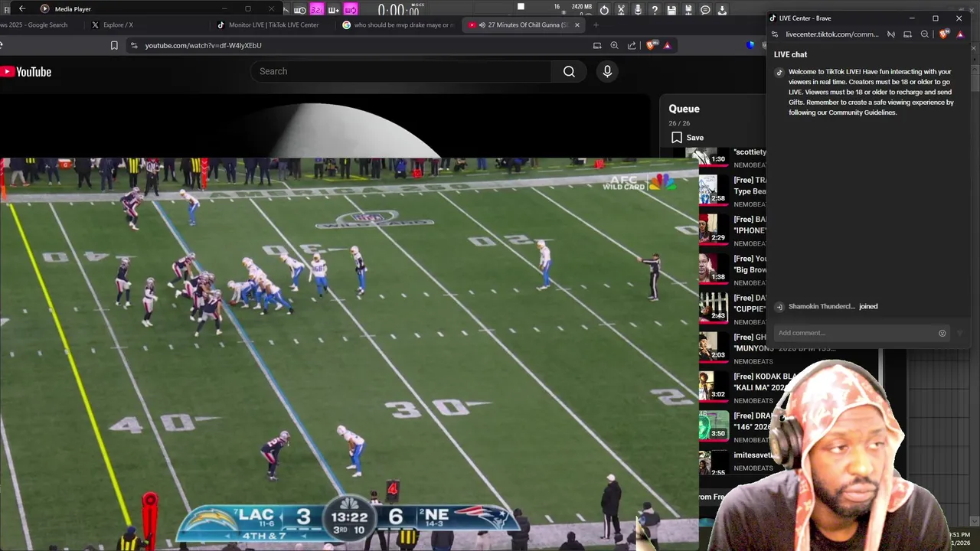The image size is (980, 551).
Task: Start YouTube voice search with microphone
Action: 607,71
